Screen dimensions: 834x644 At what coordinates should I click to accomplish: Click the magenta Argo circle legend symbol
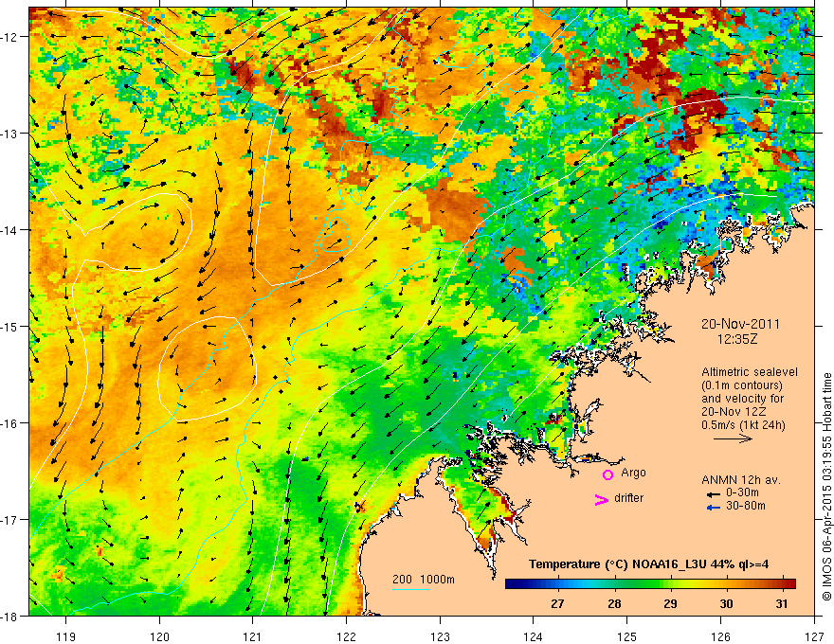(x=607, y=474)
